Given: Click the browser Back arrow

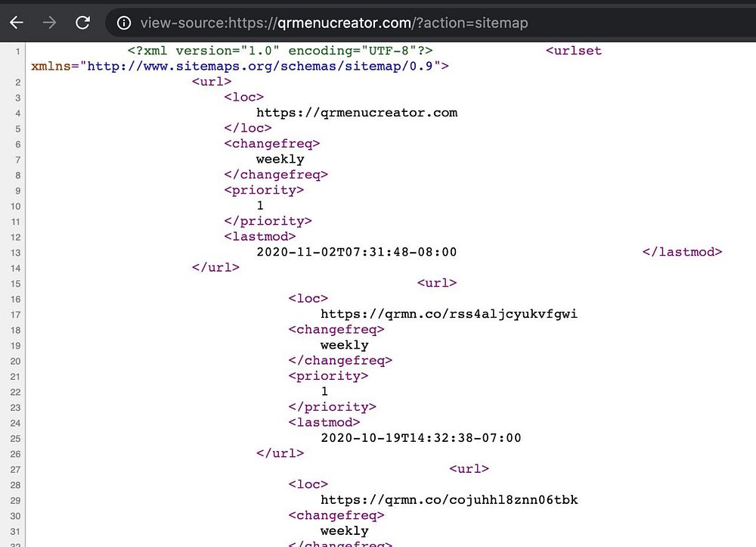Looking at the screenshot, I should pyautogui.click(x=17, y=23).
